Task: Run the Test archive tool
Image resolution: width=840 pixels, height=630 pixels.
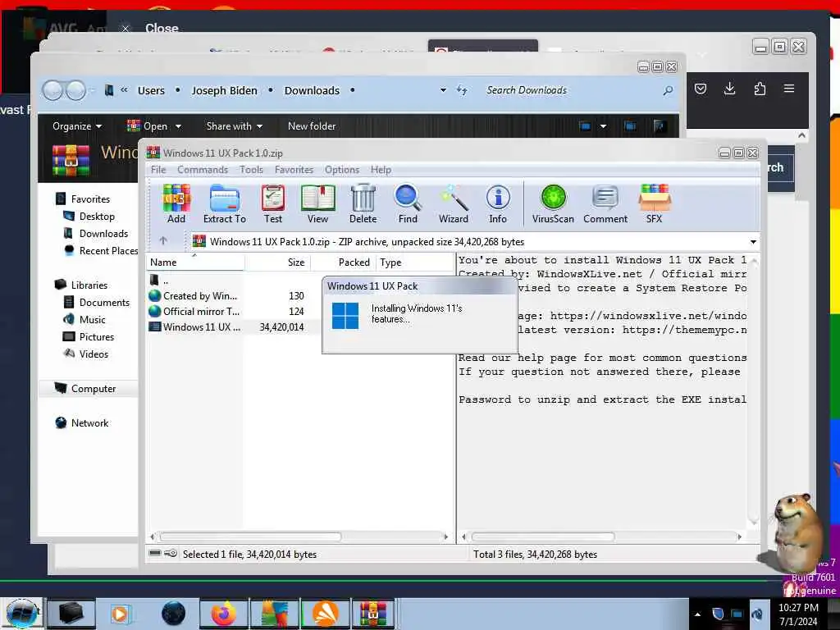Action: 272,203
